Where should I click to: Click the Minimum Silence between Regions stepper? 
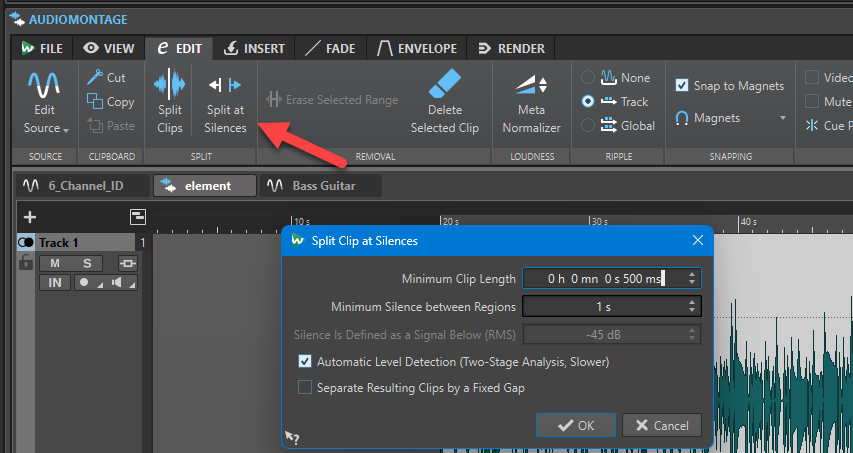[x=691, y=307]
